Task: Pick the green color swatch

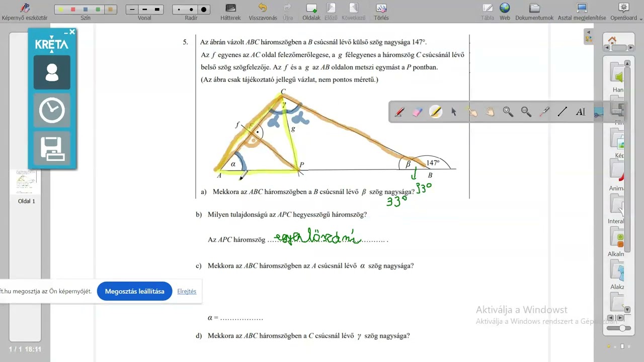Action: tap(98, 10)
